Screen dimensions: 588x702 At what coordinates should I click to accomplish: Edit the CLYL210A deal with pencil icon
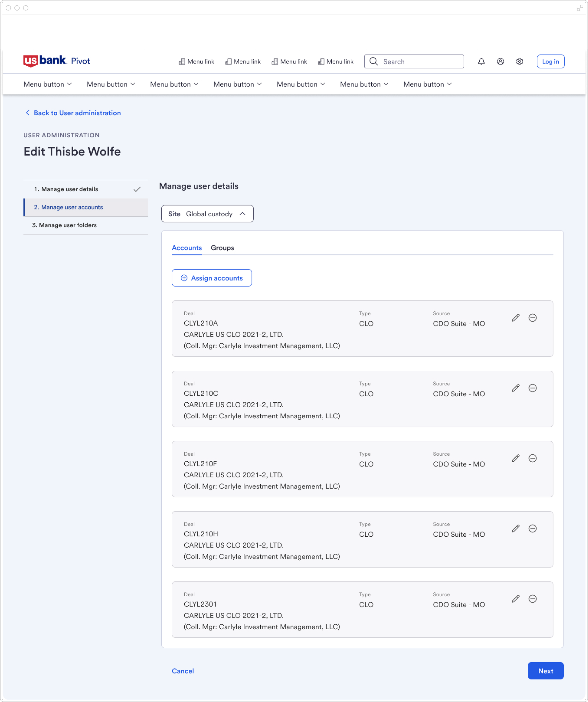coord(516,317)
